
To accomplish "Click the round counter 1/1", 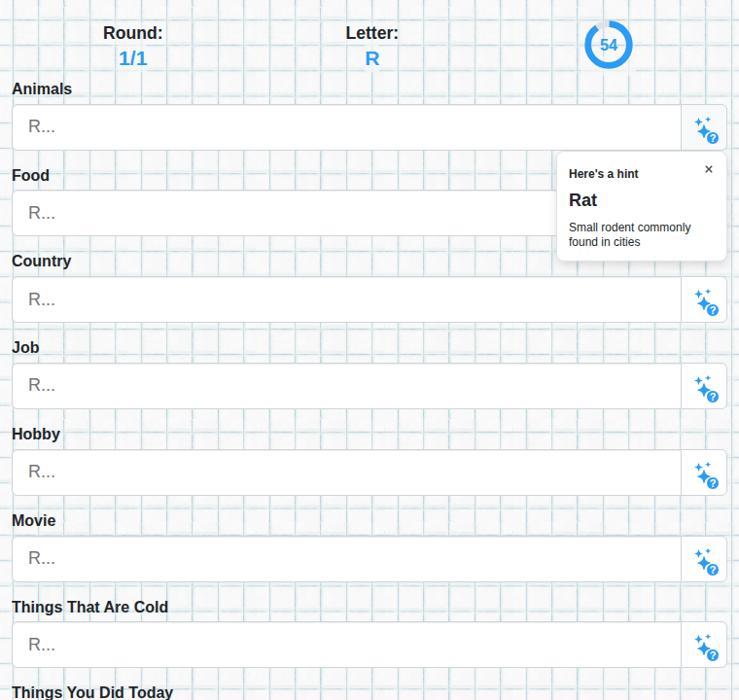I will pos(133,59).
